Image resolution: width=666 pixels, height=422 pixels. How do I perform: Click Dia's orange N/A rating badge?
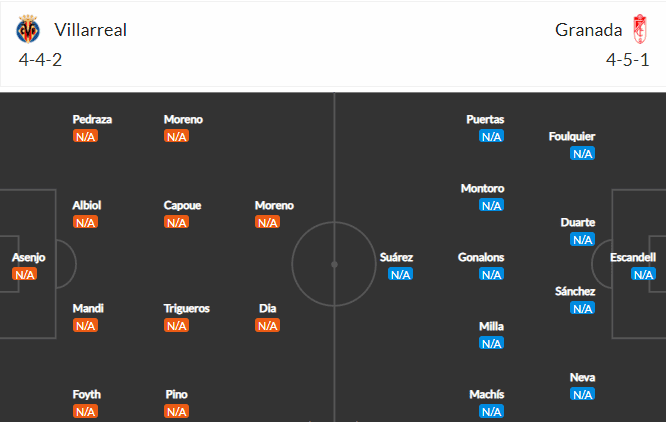tap(268, 326)
